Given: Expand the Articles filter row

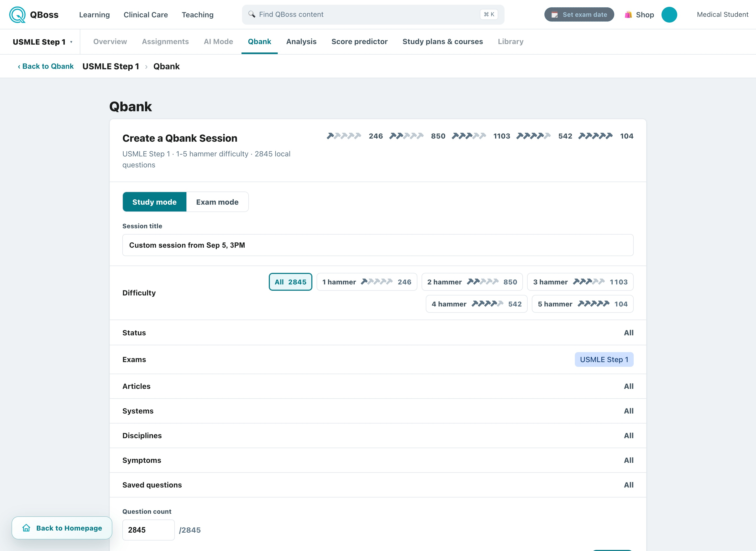Looking at the screenshot, I should [x=378, y=386].
